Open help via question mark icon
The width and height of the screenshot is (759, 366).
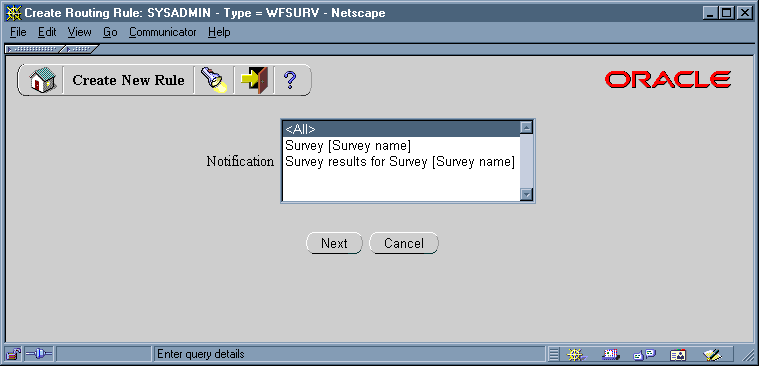(289, 80)
